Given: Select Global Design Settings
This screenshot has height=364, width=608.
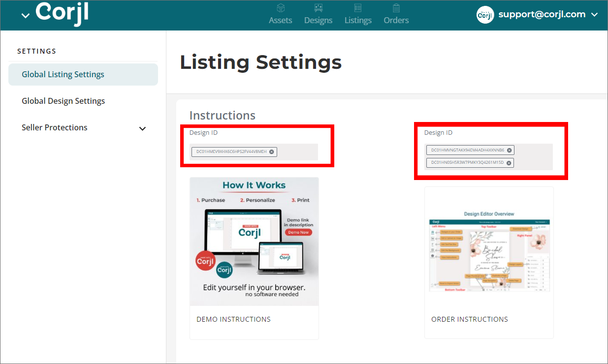Looking at the screenshot, I should pyautogui.click(x=63, y=101).
